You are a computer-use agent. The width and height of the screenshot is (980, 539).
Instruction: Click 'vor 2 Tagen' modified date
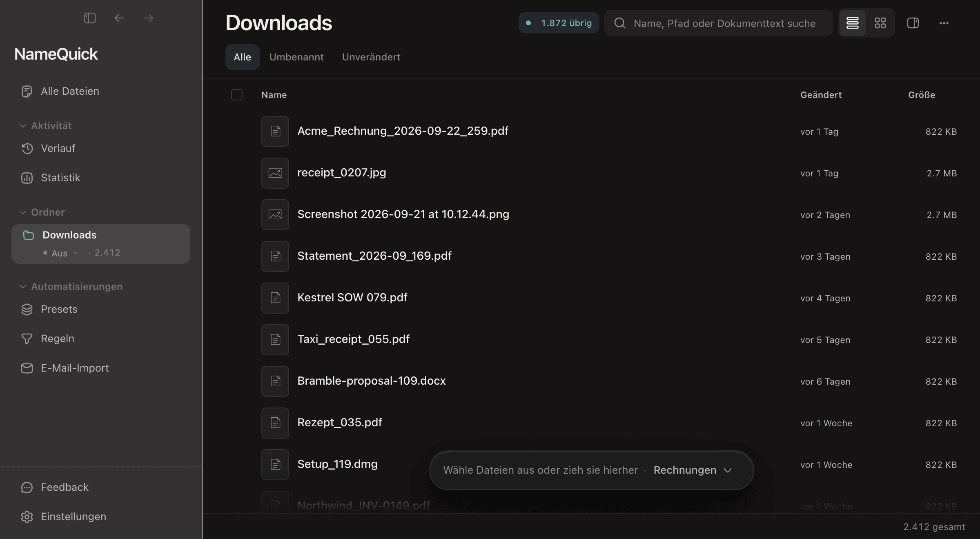tap(825, 215)
